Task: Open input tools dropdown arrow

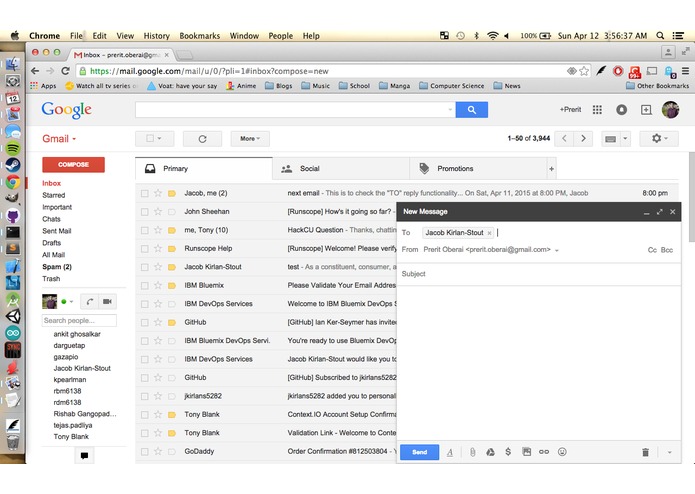Action: click(x=625, y=139)
